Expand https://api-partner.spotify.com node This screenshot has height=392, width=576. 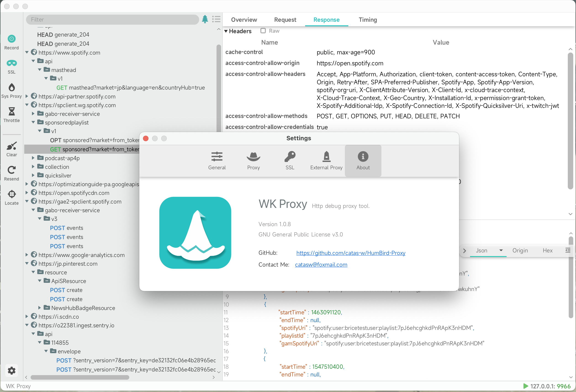pyautogui.click(x=27, y=96)
